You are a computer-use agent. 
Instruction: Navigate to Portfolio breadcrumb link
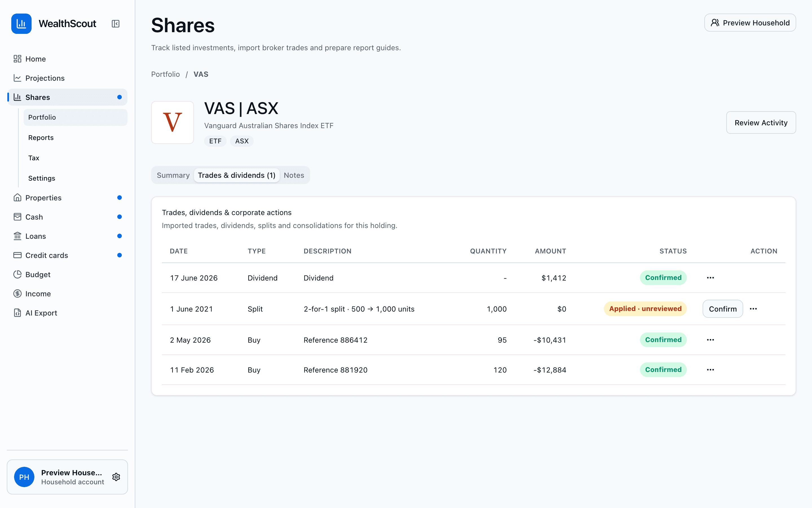click(x=166, y=74)
